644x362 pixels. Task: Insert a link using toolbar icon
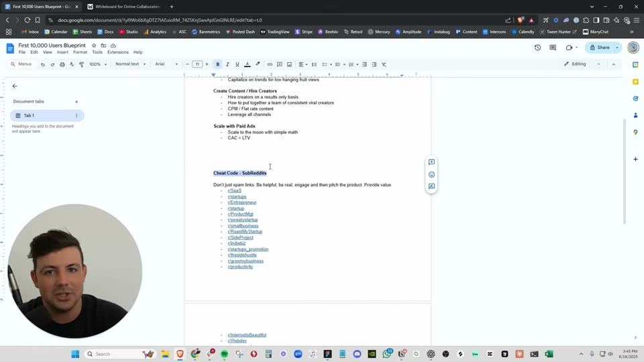270,64
